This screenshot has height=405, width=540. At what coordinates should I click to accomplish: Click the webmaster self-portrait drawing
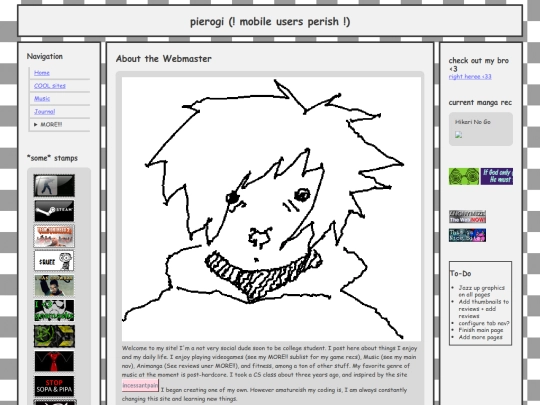(271, 209)
